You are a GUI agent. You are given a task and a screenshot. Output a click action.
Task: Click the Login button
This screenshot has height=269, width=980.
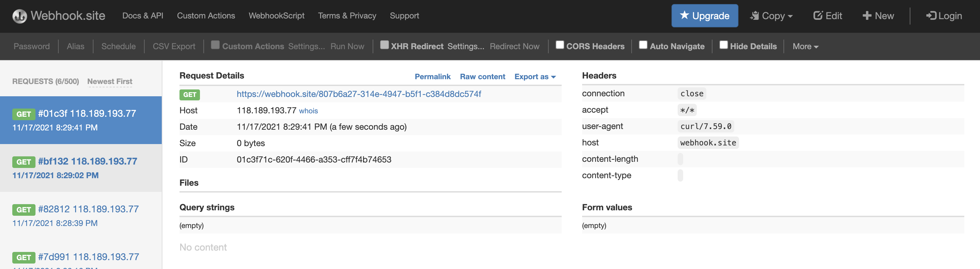pos(944,16)
